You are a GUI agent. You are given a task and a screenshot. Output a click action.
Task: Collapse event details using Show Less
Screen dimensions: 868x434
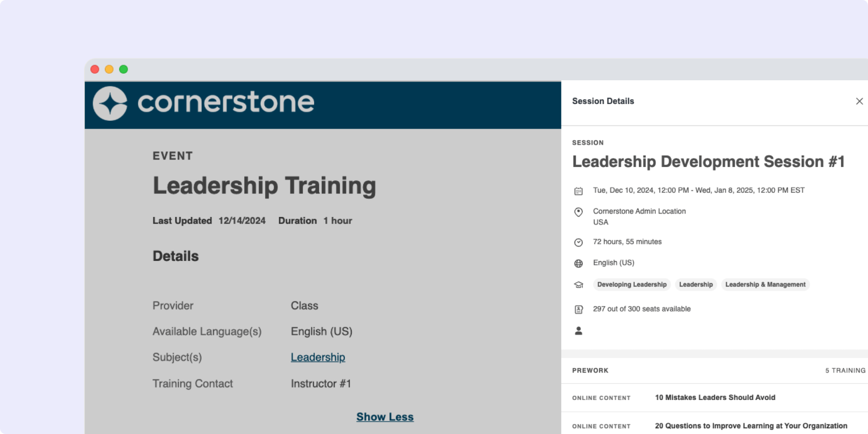pos(385,416)
